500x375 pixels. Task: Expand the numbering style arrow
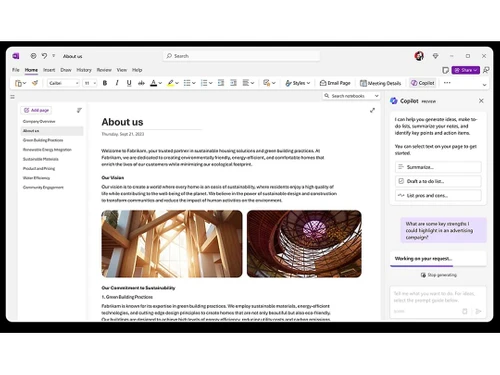(211, 83)
